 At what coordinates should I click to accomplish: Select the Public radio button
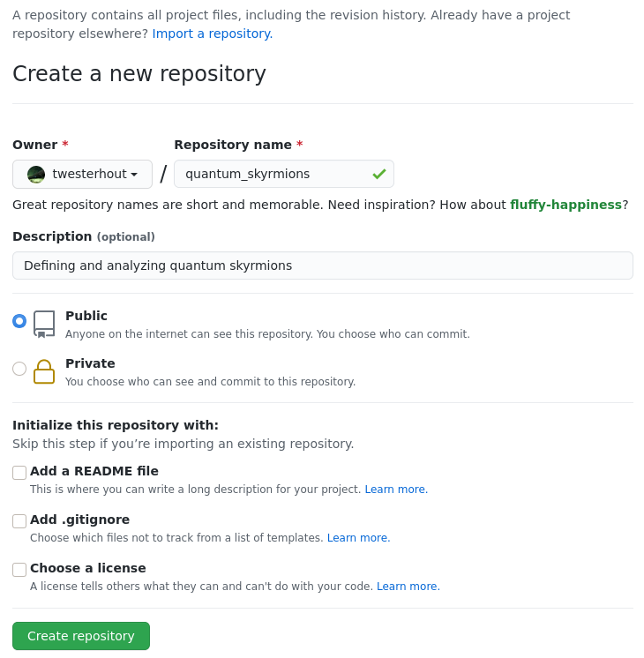pyautogui.click(x=19, y=321)
